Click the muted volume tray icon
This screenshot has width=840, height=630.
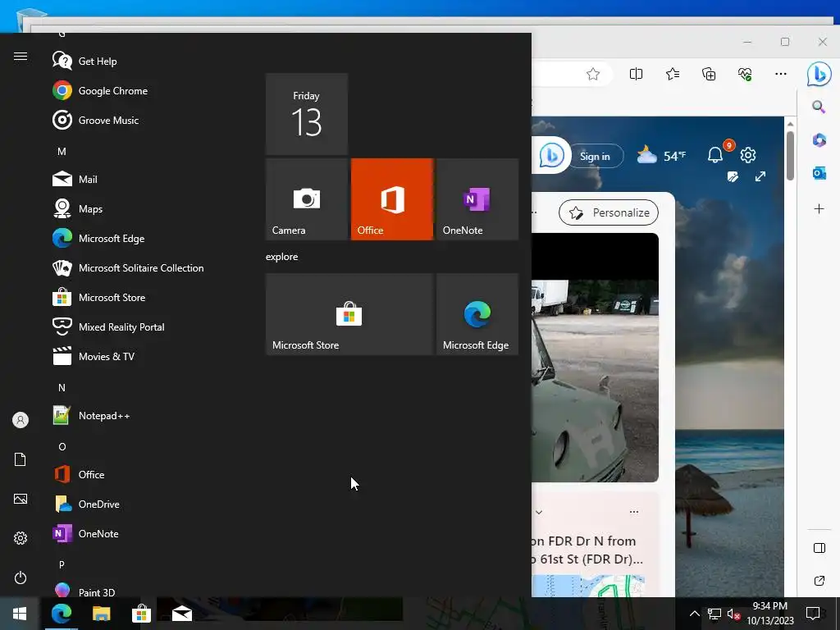coord(733,614)
